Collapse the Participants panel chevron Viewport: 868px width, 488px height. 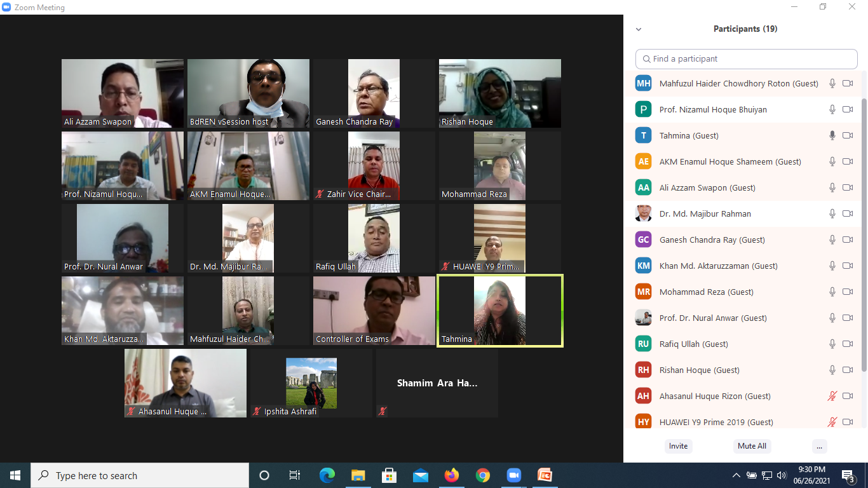(639, 29)
